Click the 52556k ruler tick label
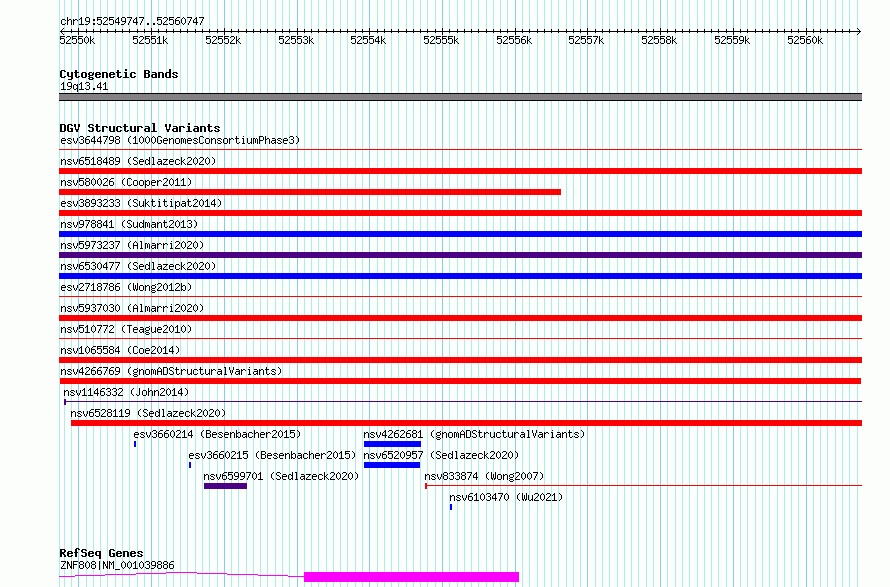 point(514,40)
